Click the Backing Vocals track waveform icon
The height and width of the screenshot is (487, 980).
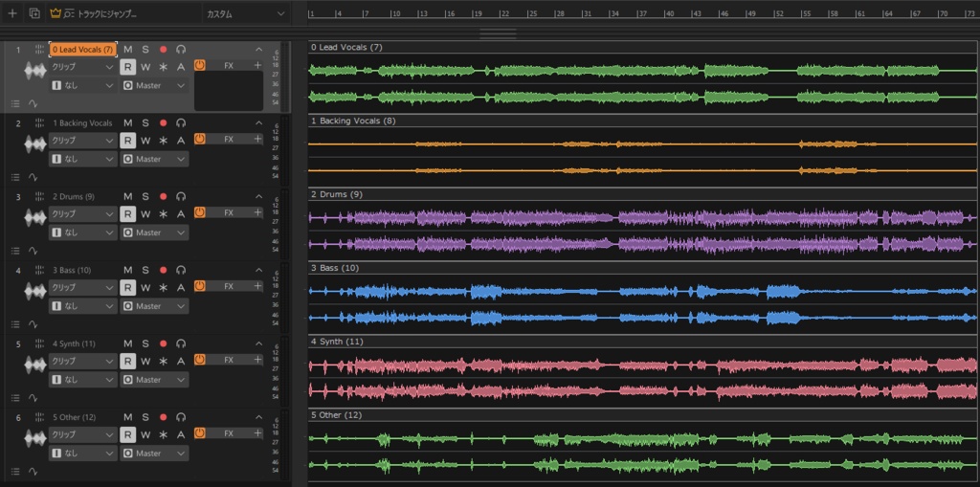pos(35,144)
